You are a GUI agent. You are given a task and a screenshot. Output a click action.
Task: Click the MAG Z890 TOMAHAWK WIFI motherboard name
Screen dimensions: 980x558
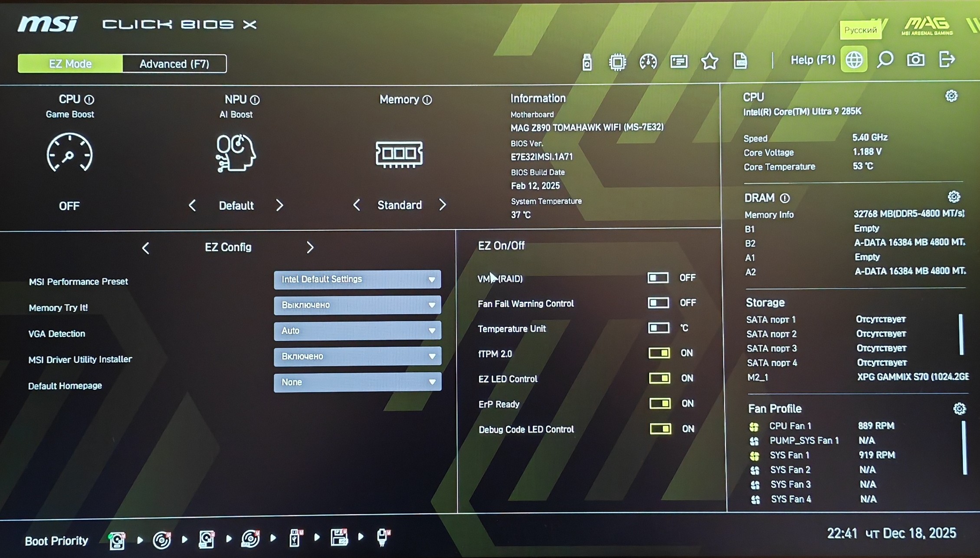[x=587, y=127]
